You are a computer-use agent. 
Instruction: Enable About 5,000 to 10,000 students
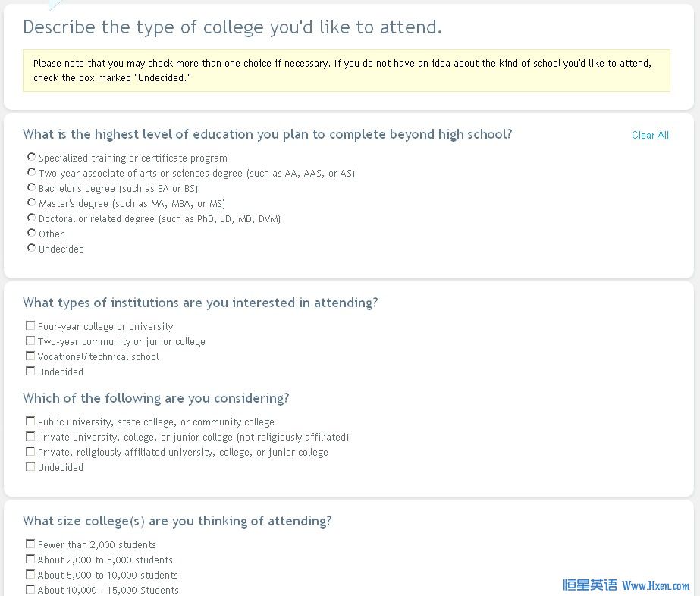(x=30, y=574)
